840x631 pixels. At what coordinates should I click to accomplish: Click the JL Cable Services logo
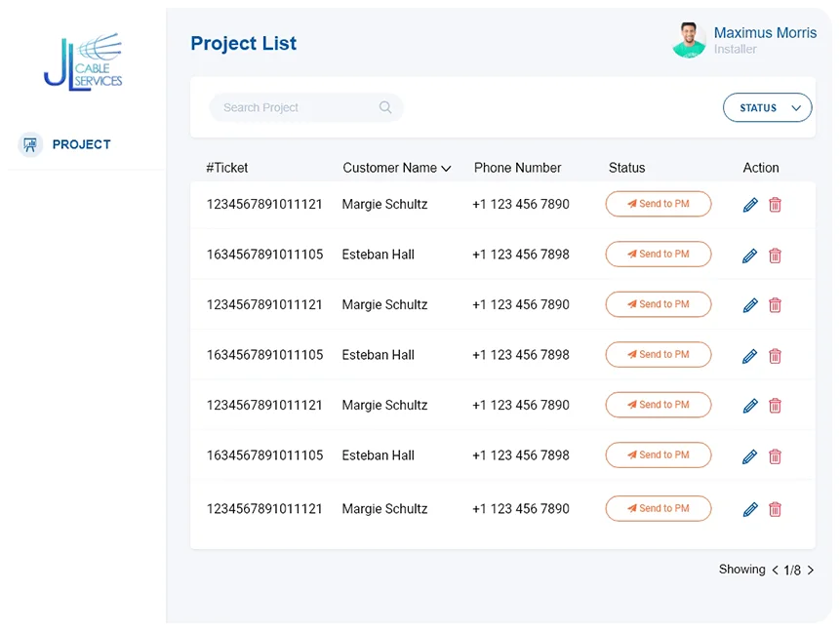83,60
